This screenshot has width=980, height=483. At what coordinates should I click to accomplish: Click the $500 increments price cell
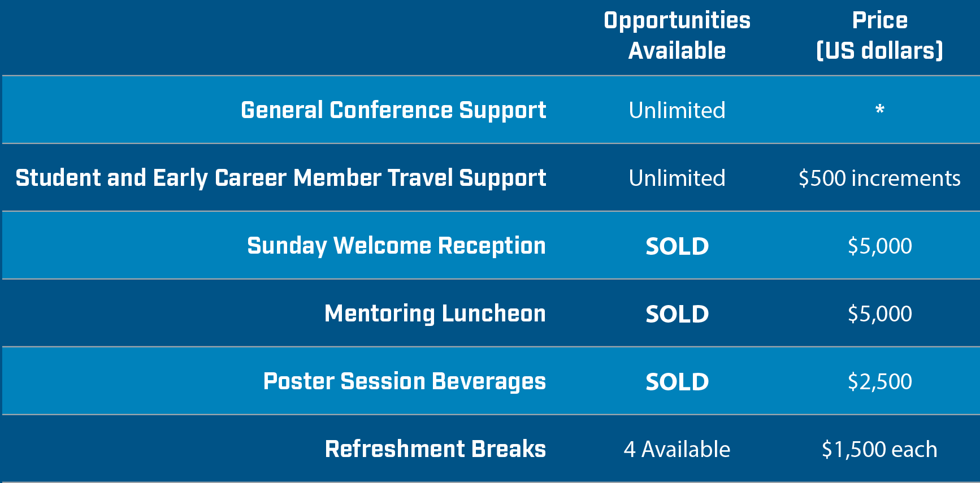(879, 179)
